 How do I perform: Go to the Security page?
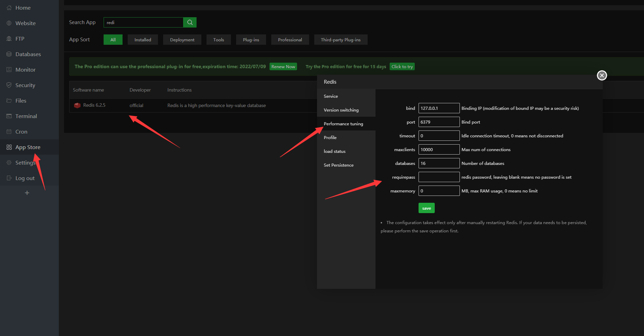click(x=25, y=85)
